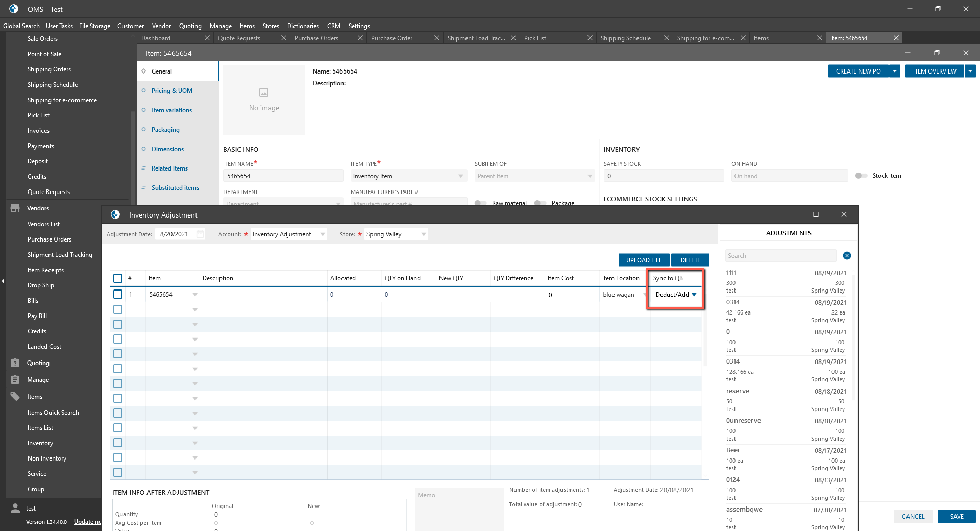The width and height of the screenshot is (980, 531).
Task: Check the checkbox for row 1 item 5465654
Action: [x=118, y=295]
